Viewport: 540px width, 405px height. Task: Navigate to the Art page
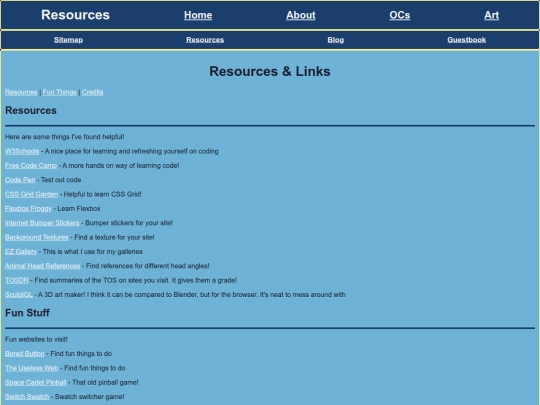point(491,15)
